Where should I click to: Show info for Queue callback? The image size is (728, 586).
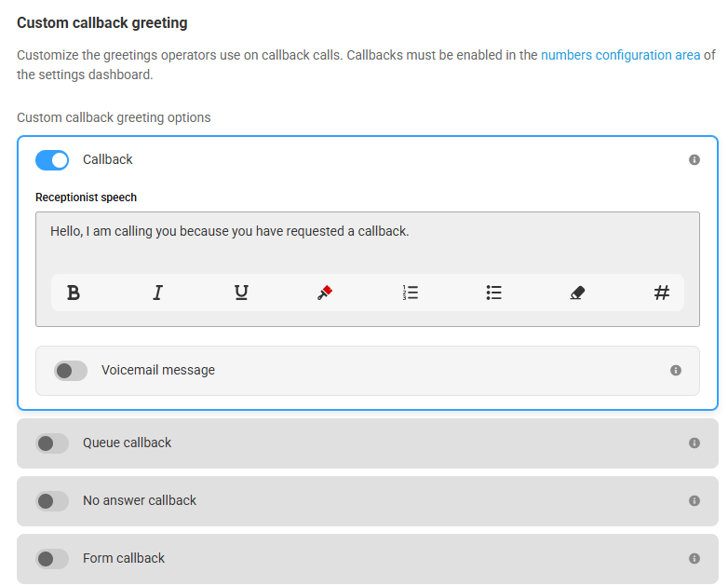click(x=694, y=443)
